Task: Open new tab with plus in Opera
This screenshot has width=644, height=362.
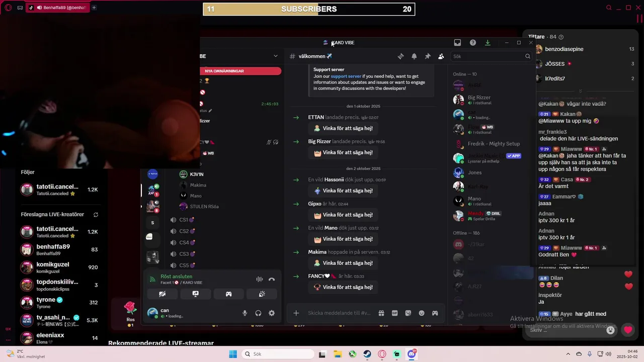Action: 94,8
